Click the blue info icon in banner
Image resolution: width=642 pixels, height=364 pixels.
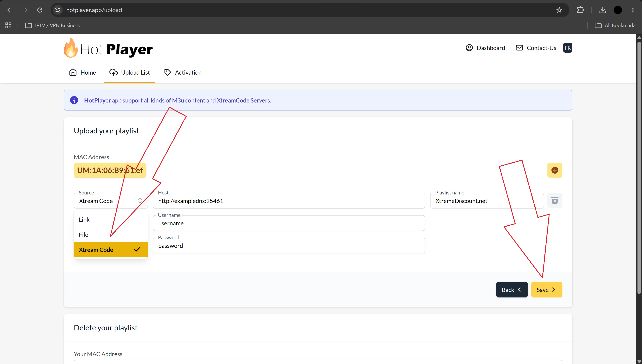pos(74,100)
